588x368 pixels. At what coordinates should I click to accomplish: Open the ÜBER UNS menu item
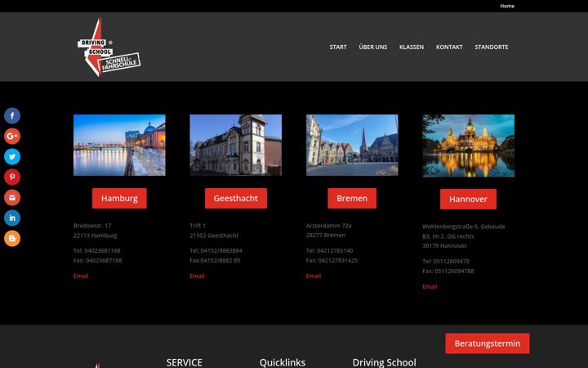pos(372,47)
